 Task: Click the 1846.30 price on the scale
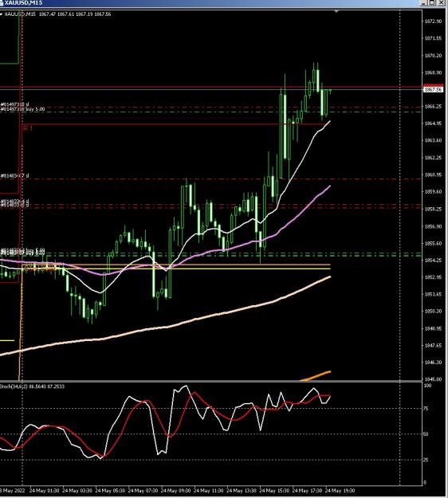[433, 362]
